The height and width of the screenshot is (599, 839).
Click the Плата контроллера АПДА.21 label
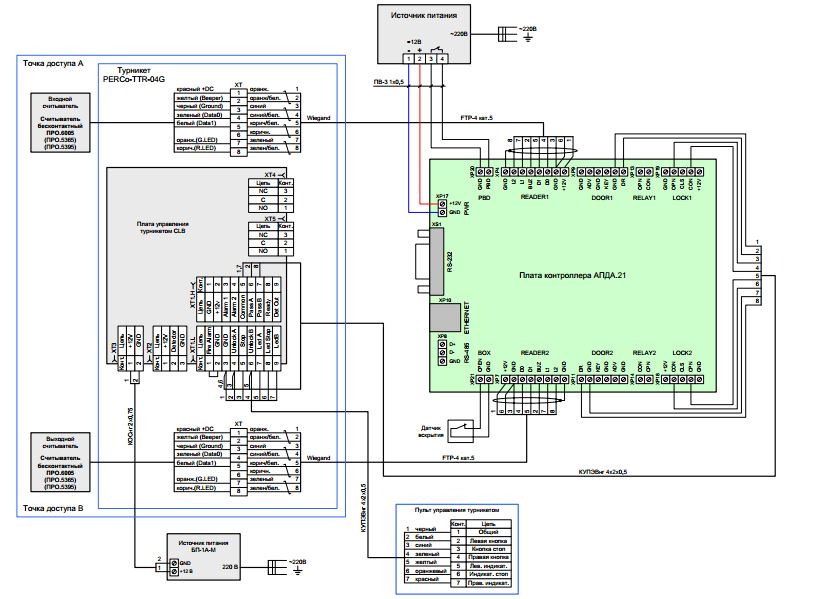point(572,275)
